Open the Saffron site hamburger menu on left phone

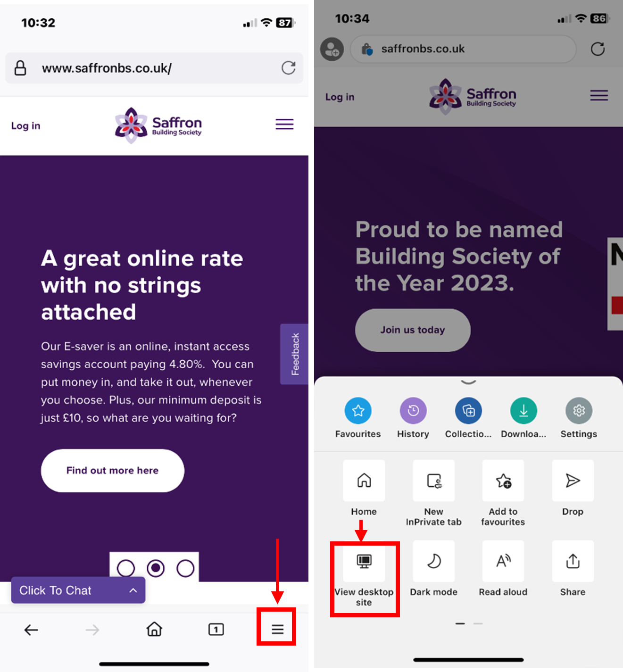pyautogui.click(x=284, y=124)
